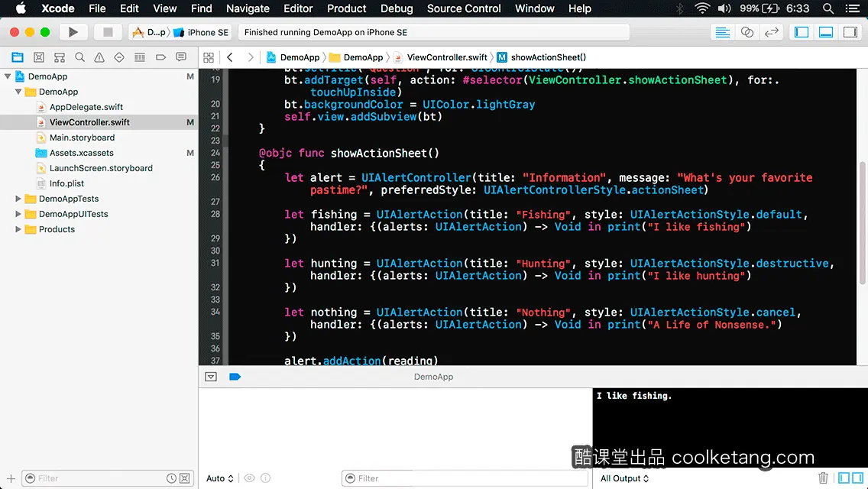Open the Apple menu
Viewport: 868px width, 489px height.
[21, 8]
